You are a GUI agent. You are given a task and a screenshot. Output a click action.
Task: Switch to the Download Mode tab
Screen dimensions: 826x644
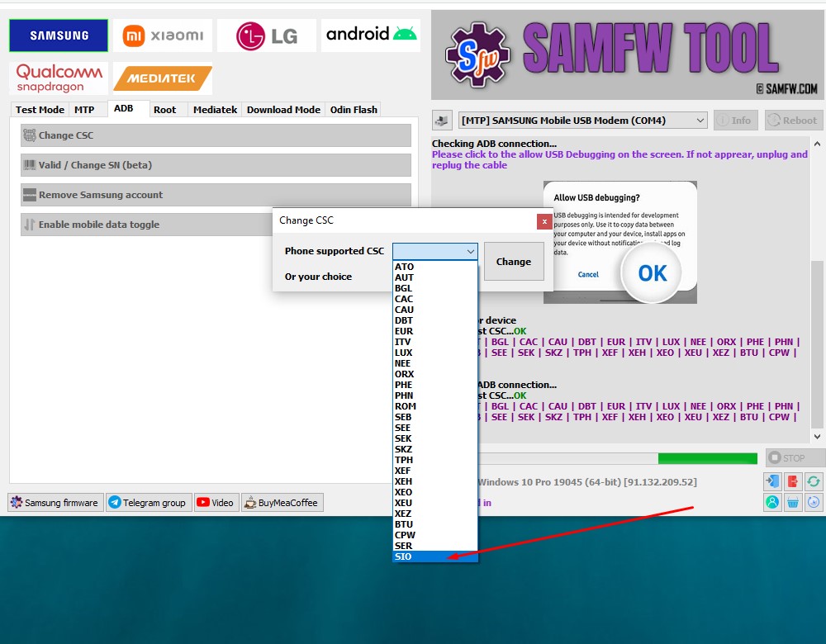283,110
